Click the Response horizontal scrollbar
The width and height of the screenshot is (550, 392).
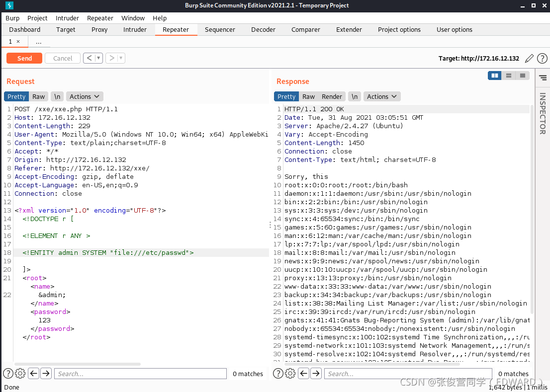[372, 364]
